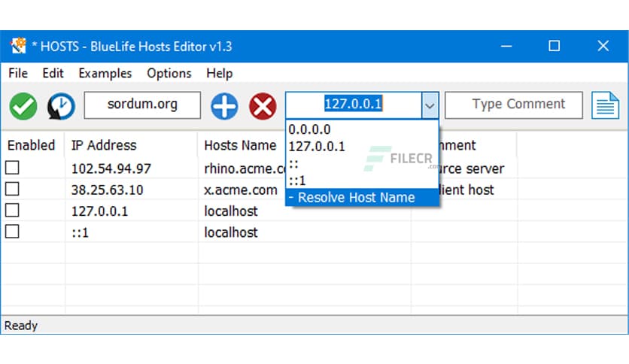The width and height of the screenshot is (629, 364).
Task: Collapse the IP address dropdown arrow
Action: [x=430, y=105]
